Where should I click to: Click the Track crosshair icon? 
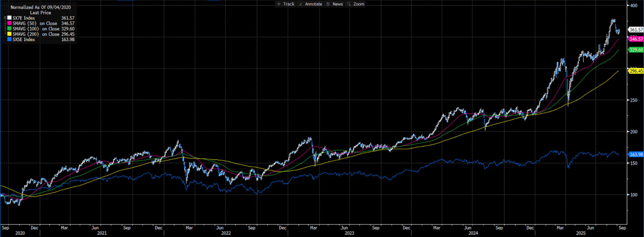tap(279, 4)
